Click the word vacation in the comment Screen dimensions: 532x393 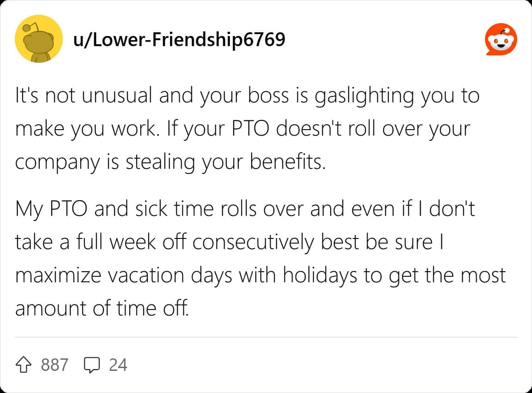(x=146, y=275)
